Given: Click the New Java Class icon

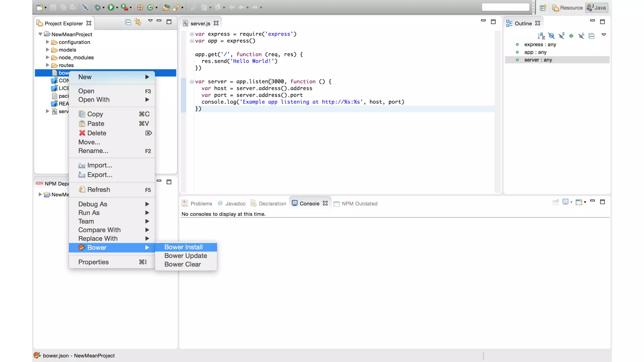Looking at the screenshot, I should point(150,7).
